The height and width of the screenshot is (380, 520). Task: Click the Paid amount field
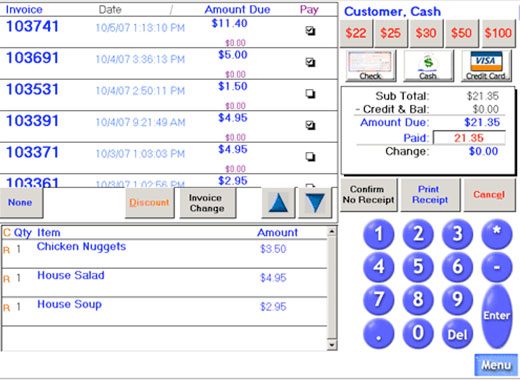coord(469,138)
